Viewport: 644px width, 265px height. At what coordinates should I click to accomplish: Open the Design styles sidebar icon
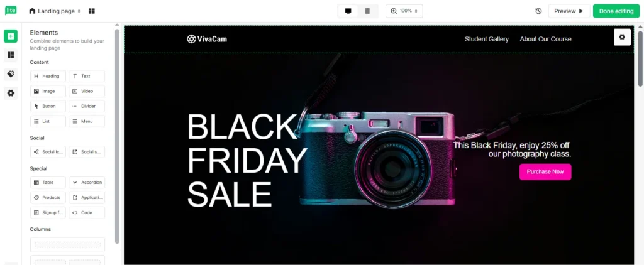(11, 74)
